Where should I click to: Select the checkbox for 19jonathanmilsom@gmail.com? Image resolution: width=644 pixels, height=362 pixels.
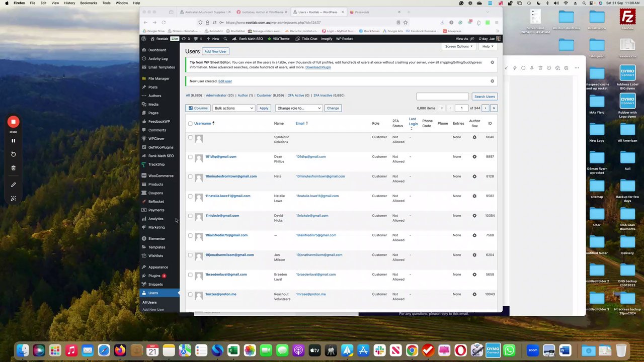[x=190, y=255]
